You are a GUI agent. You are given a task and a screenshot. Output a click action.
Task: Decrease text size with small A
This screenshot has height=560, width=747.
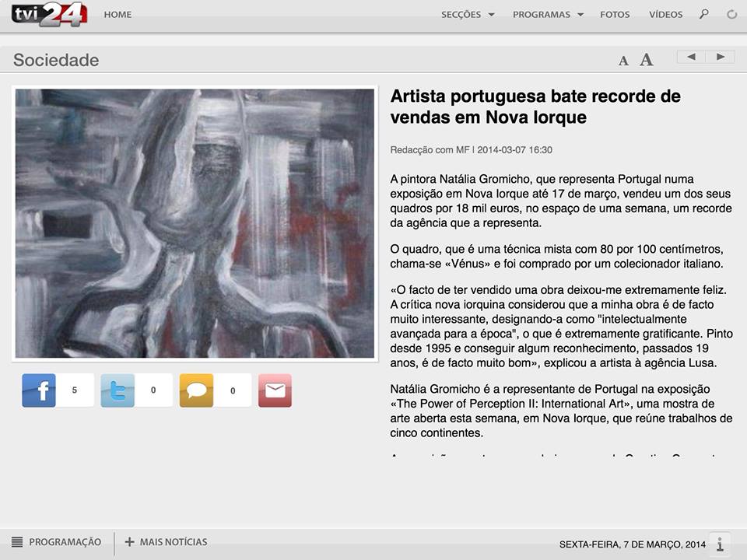click(623, 61)
